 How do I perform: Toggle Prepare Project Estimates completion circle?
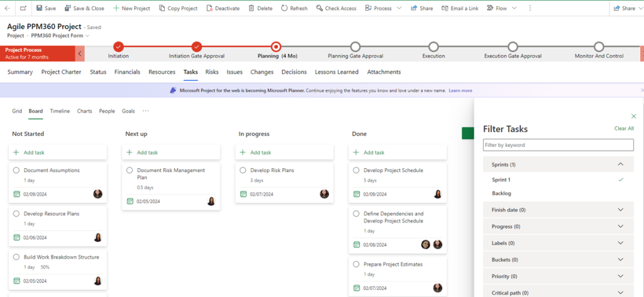[356, 264]
